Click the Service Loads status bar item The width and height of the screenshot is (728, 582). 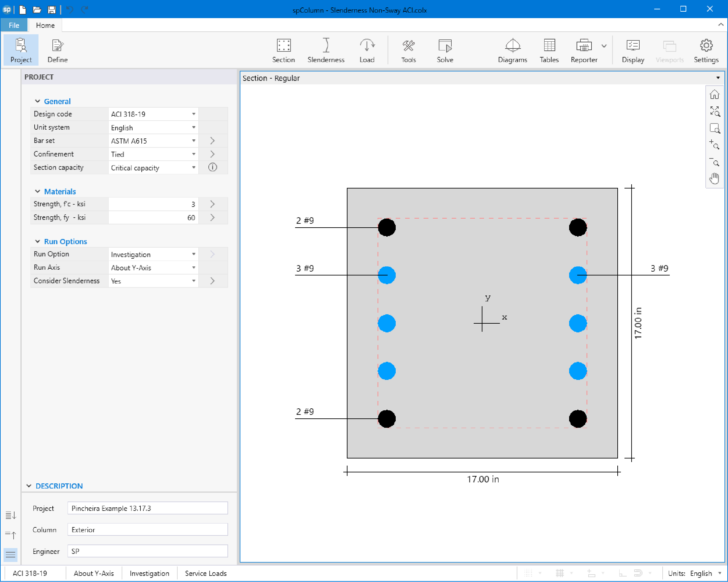point(206,573)
